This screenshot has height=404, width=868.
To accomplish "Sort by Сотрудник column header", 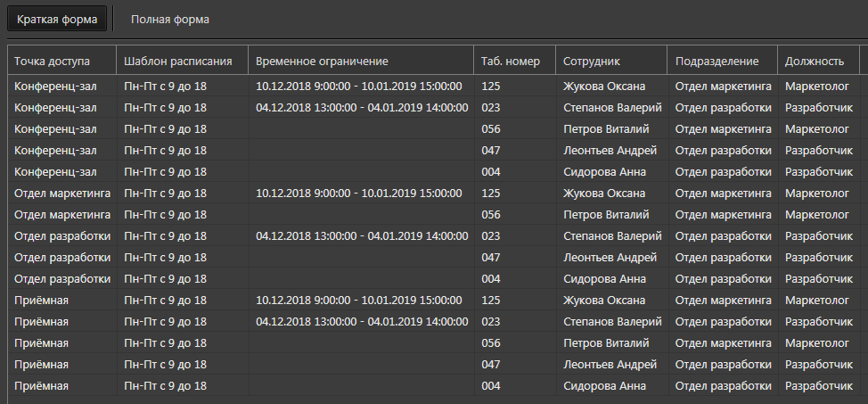I will 611,60.
